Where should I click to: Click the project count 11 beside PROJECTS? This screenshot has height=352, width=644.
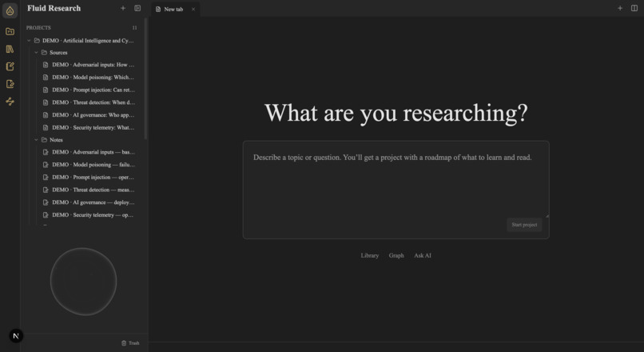134,28
